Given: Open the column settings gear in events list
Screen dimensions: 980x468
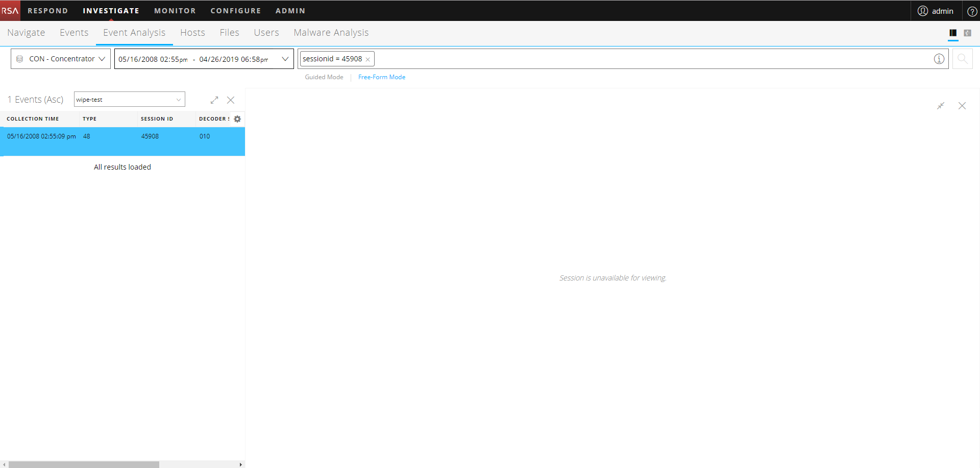Looking at the screenshot, I should (237, 119).
